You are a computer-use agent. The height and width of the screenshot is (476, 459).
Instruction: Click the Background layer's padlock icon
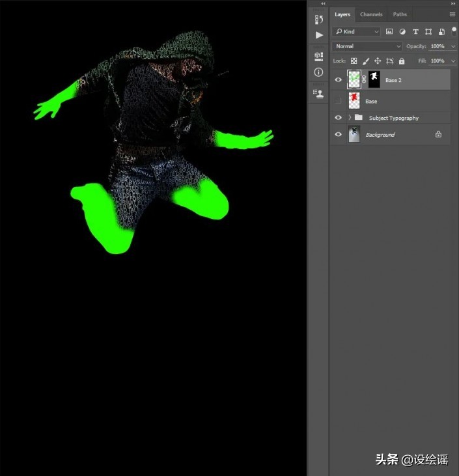tap(438, 134)
